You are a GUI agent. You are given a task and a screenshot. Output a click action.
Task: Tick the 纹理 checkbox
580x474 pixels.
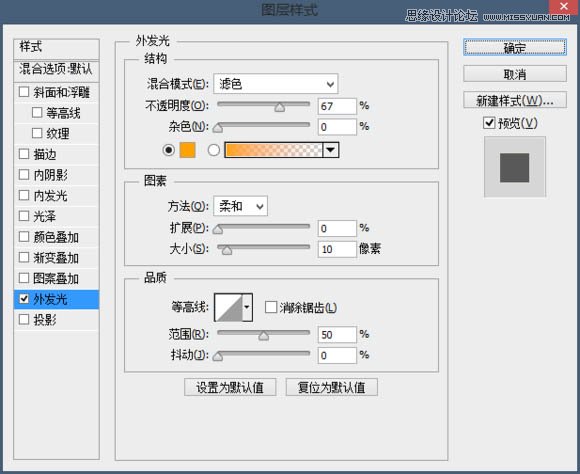[x=37, y=133]
